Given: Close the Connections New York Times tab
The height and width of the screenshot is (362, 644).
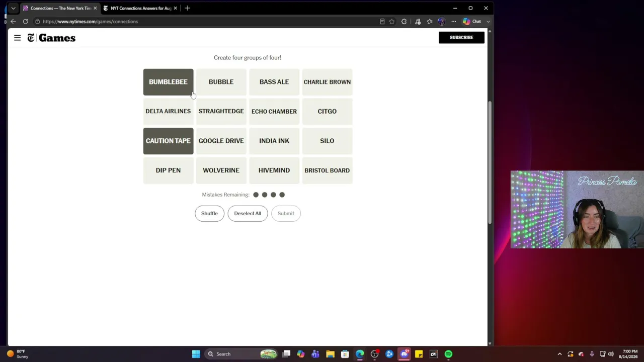Looking at the screenshot, I should [95, 8].
